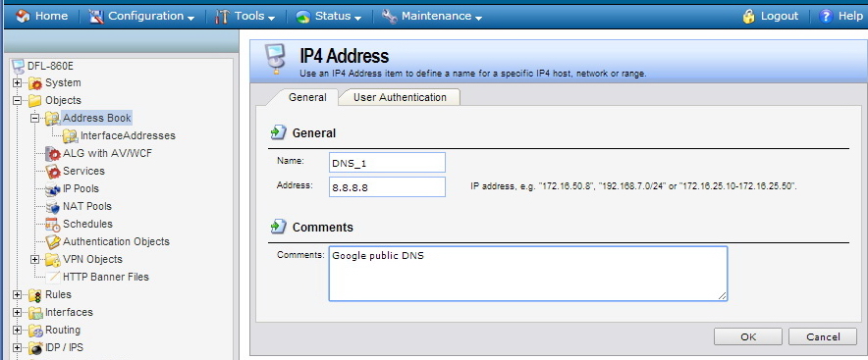Image resolution: width=868 pixels, height=360 pixels.
Task: Open the Maintenance menu
Action: click(x=432, y=16)
